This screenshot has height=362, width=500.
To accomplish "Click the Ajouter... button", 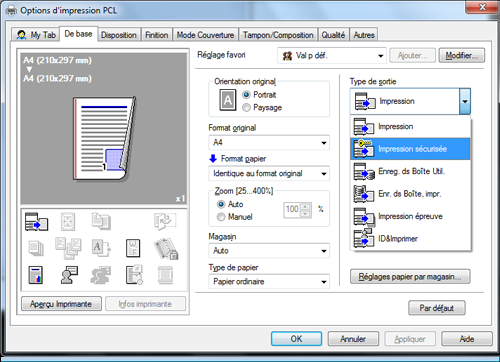I will pyautogui.click(x=413, y=55).
